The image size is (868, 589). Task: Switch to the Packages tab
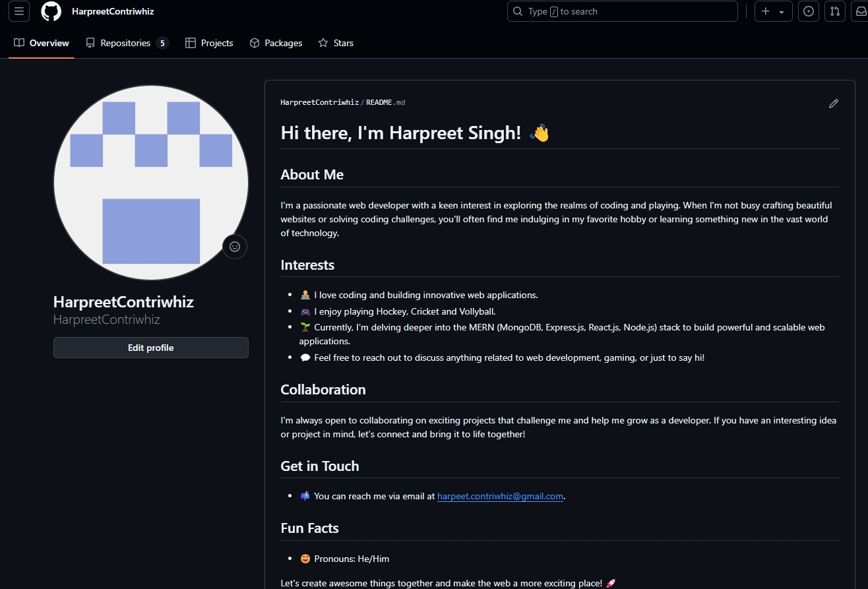pos(276,43)
